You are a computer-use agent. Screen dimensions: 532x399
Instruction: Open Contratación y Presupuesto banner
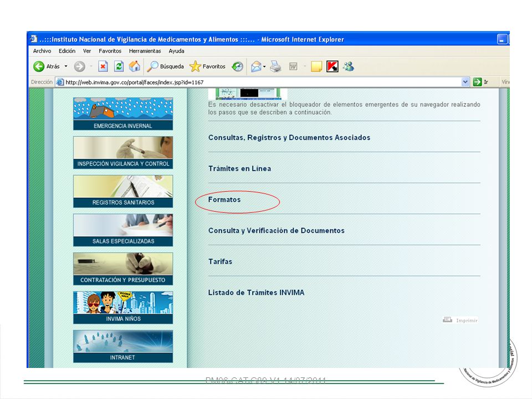[123, 269]
